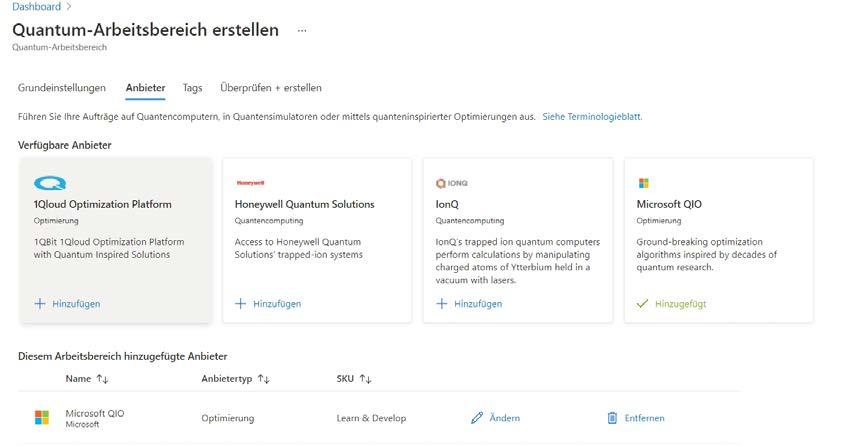The height and width of the screenshot is (447, 850).
Task: Go to Überprüfen + erstellen tab
Action: point(270,88)
